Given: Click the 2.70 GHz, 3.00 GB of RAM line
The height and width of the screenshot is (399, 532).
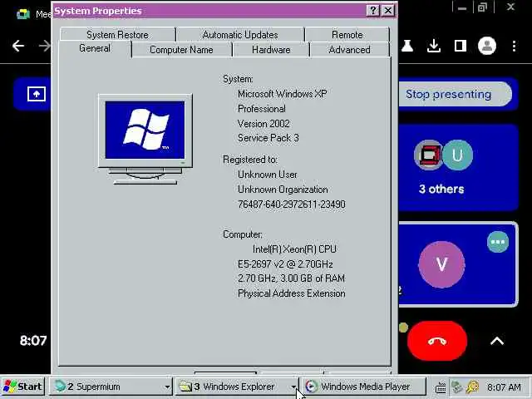Looking at the screenshot, I should coord(291,278).
